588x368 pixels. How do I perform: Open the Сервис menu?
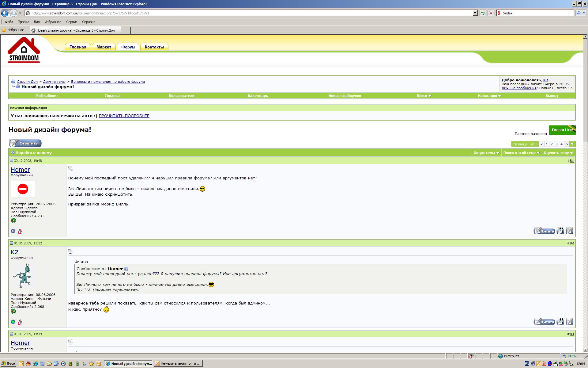tap(72, 22)
